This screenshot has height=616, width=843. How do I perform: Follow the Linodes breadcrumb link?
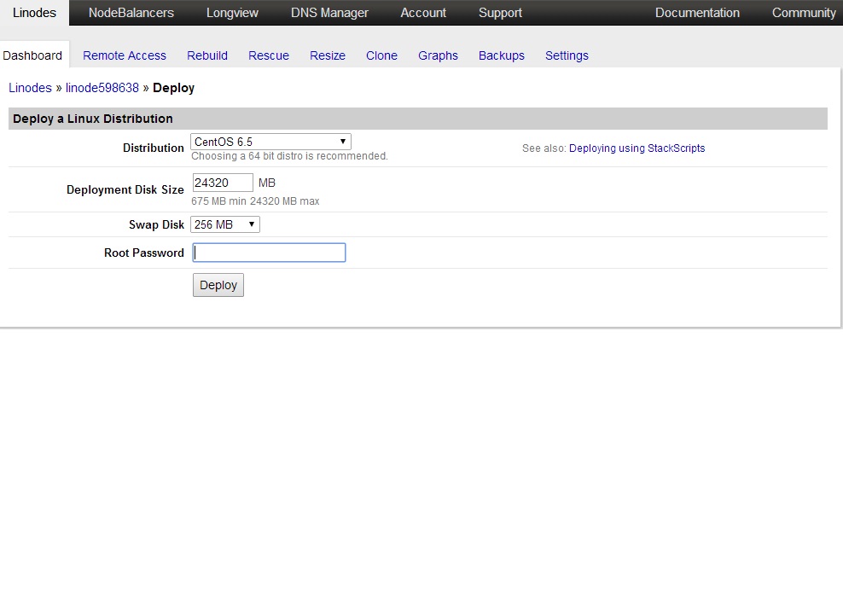[30, 88]
